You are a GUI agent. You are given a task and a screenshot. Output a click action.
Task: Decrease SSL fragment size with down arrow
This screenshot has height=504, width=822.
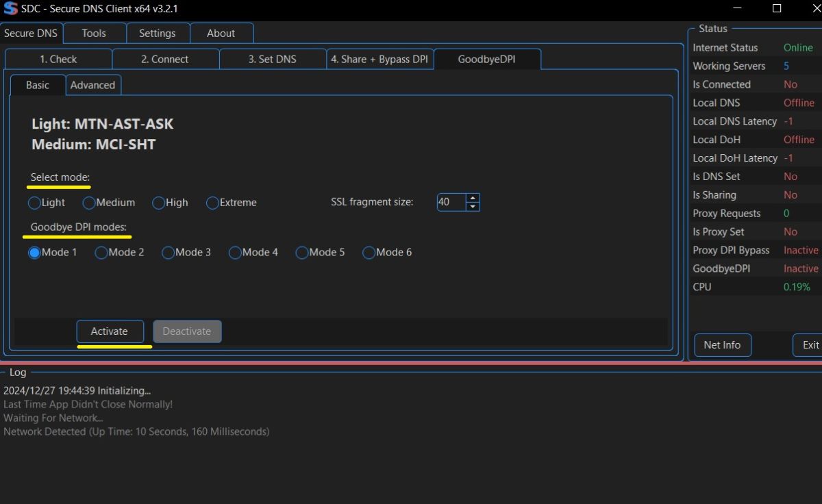click(x=473, y=206)
